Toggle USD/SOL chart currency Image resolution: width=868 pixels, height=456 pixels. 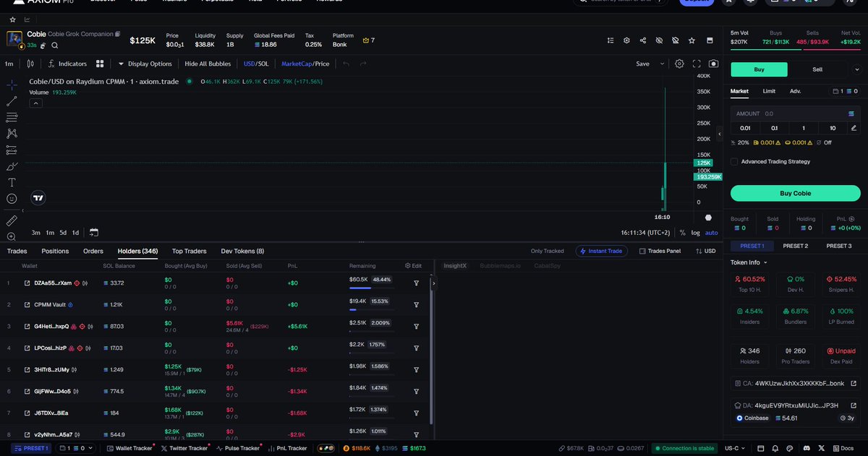(256, 64)
